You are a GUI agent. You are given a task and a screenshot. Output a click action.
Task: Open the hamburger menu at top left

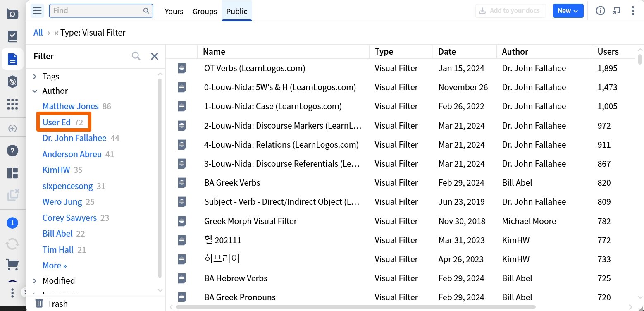(37, 10)
